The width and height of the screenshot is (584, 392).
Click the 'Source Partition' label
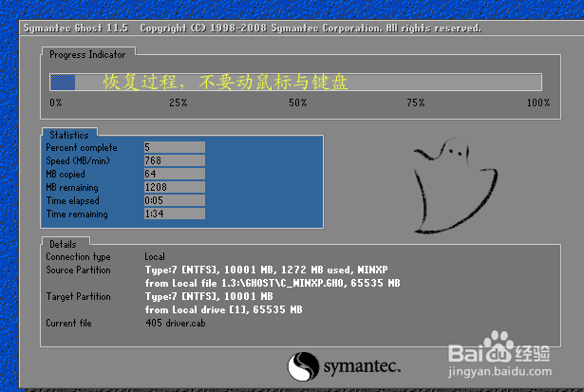pyautogui.click(x=78, y=270)
